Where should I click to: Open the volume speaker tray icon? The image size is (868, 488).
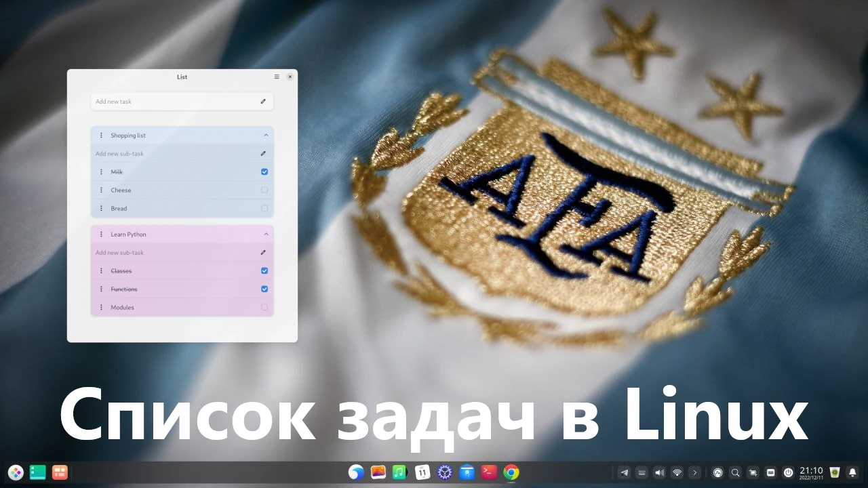point(659,472)
